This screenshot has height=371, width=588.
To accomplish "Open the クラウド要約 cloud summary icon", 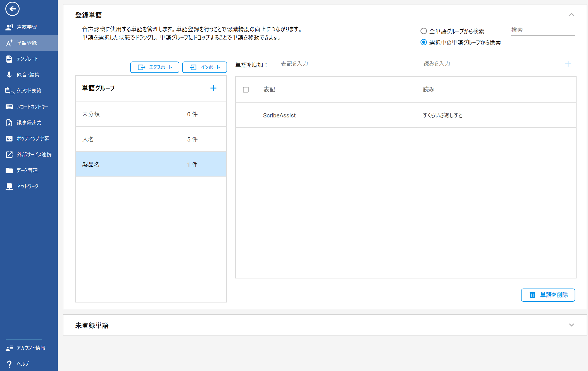I will 9,91.
